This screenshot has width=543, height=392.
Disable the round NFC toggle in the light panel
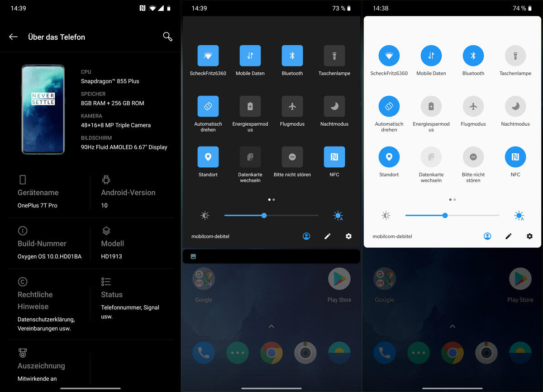pyautogui.click(x=515, y=157)
